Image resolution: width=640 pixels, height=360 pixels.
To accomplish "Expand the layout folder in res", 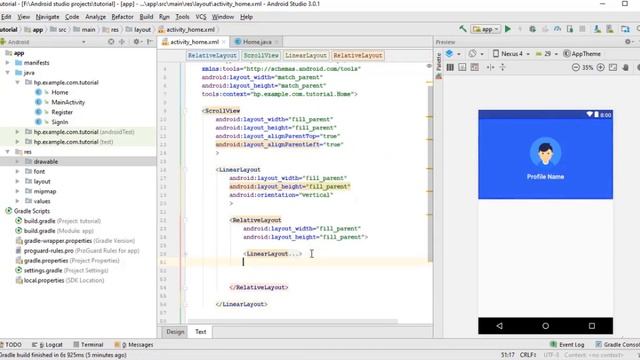I will (18, 181).
